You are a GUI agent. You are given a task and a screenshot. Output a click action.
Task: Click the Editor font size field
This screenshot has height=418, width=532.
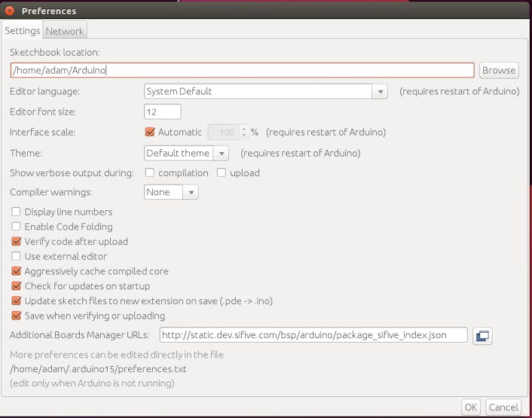[x=163, y=112]
